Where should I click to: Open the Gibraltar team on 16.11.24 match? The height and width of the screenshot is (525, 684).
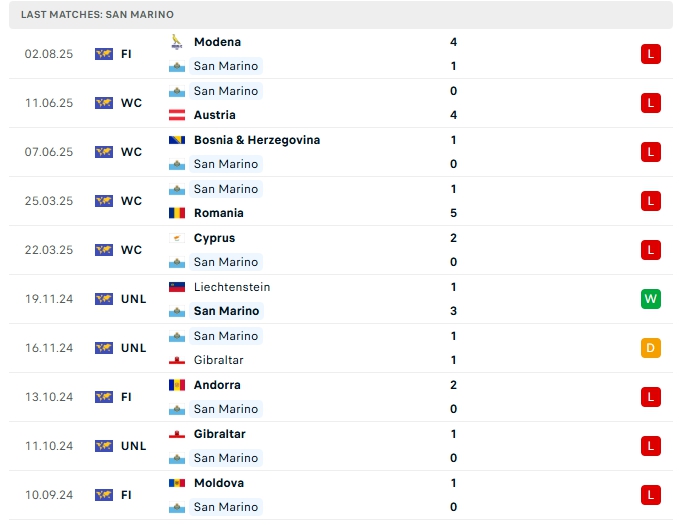219,360
